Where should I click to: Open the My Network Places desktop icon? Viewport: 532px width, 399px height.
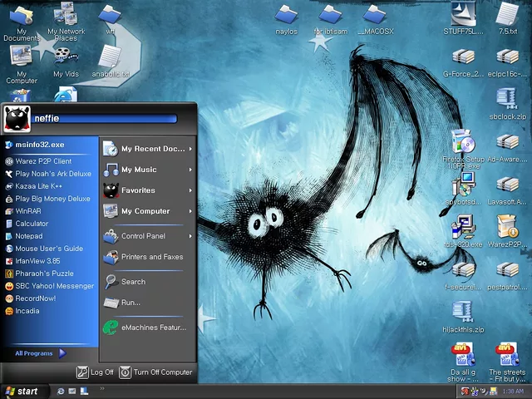[x=66, y=15]
